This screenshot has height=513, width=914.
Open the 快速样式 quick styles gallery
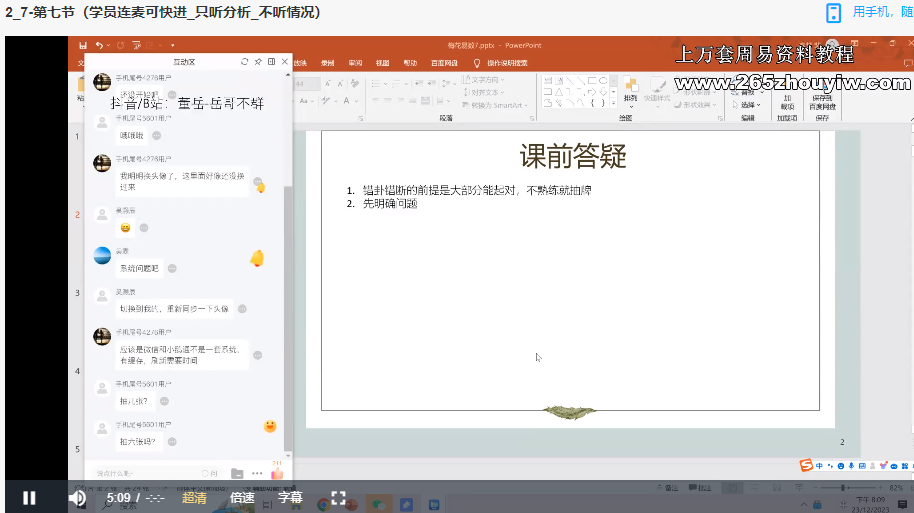point(657,90)
